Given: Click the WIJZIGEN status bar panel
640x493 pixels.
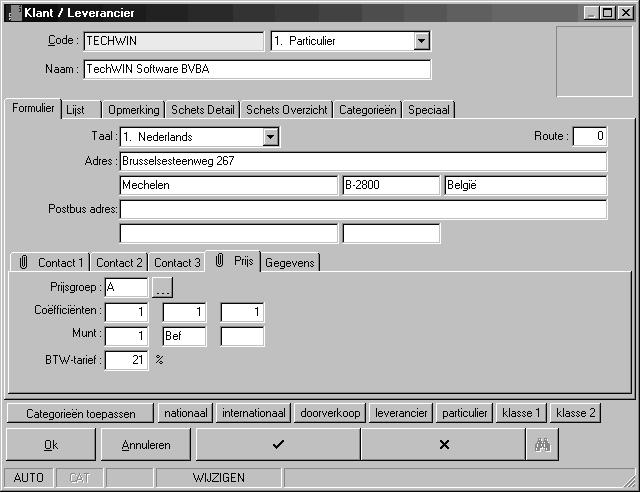Looking at the screenshot, I should click(x=219, y=477).
